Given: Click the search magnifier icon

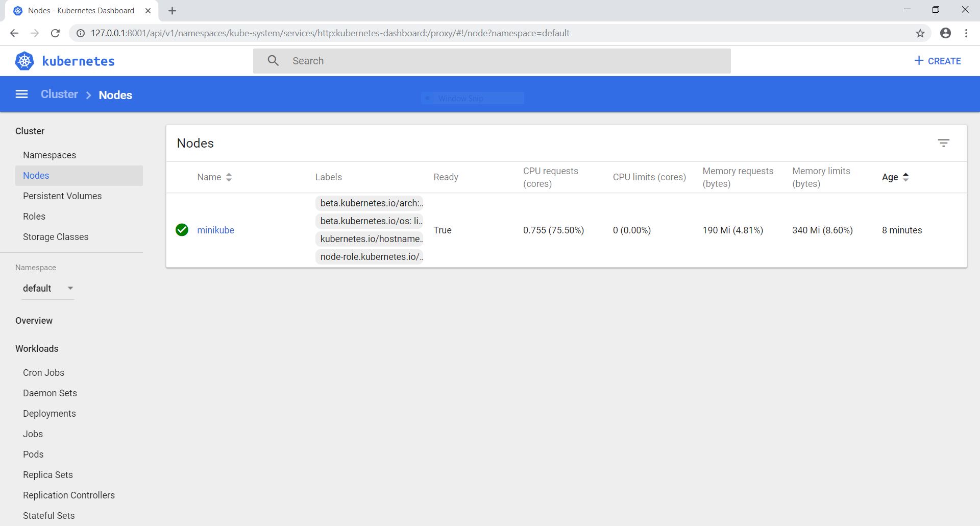Looking at the screenshot, I should [273, 61].
